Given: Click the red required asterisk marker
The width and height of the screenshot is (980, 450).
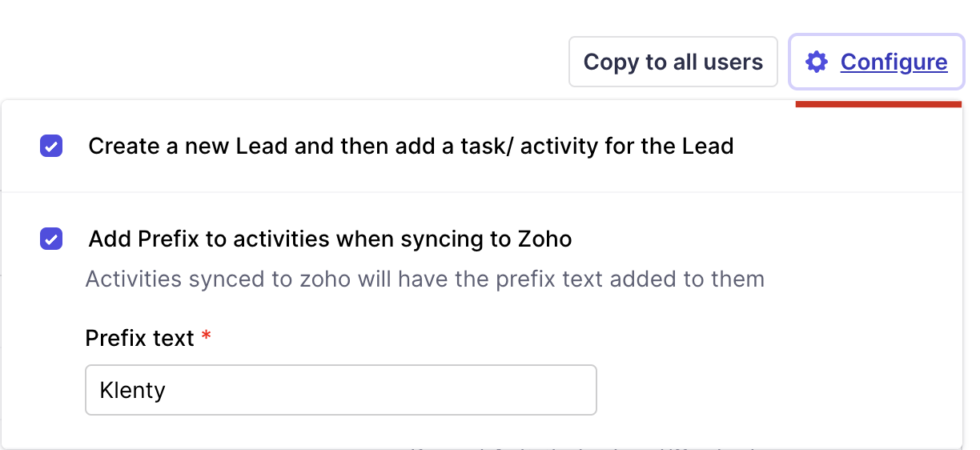Looking at the screenshot, I should pos(207,337).
